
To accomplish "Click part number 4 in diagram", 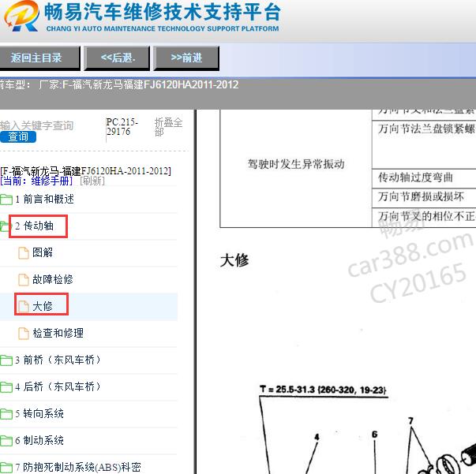I will (317, 437).
